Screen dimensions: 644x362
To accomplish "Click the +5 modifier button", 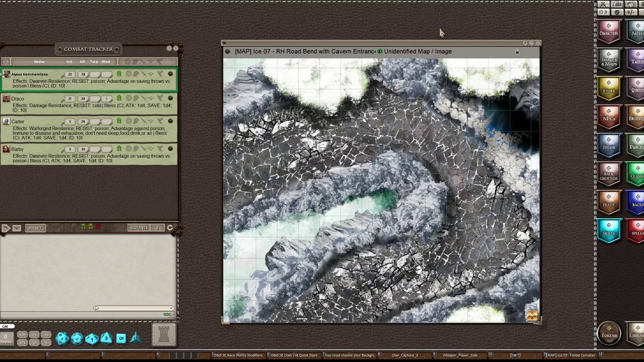I will pyautogui.click(x=46, y=335).
